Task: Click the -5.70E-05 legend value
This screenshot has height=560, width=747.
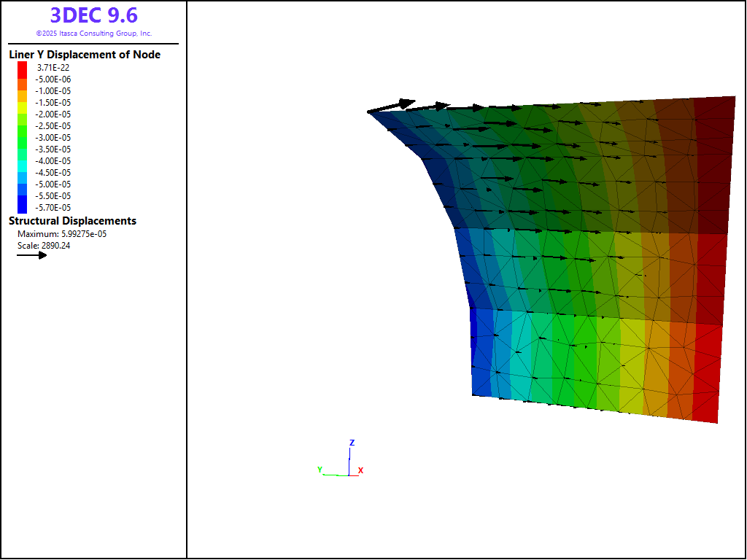Action: click(55, 208)
